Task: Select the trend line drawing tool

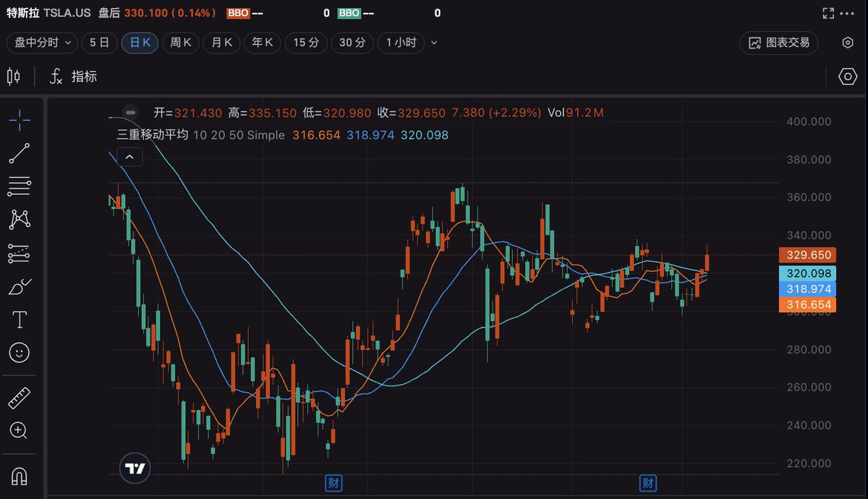Action: pyautogui.click(x=20, y=153)
